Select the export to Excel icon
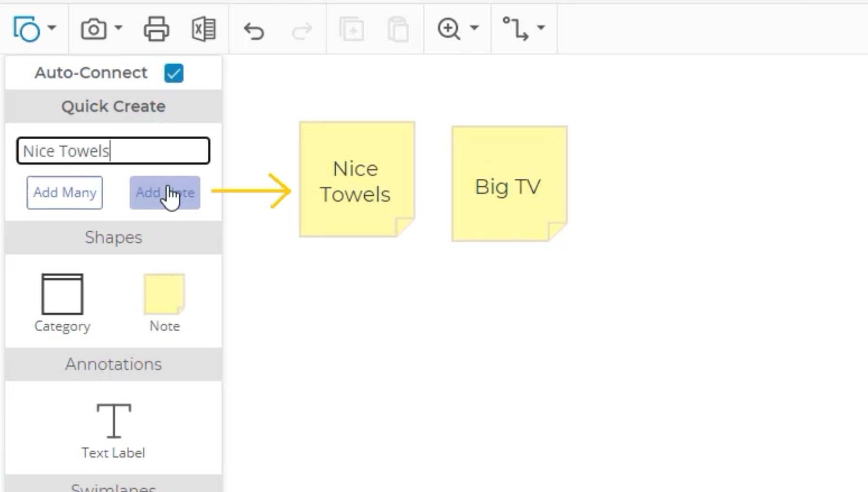This screenshot has height=492, width=868. (204, 29)
